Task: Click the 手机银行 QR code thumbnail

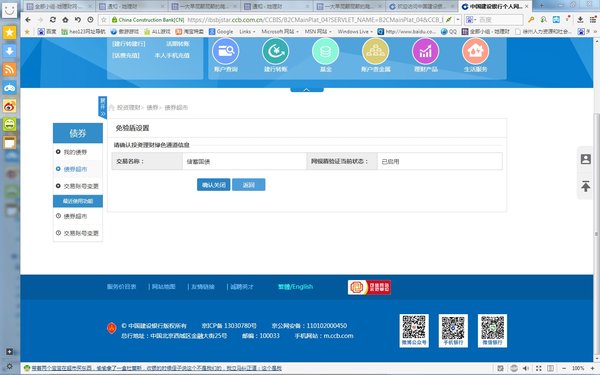Action: pyautogui.click(x=453, y=330)
